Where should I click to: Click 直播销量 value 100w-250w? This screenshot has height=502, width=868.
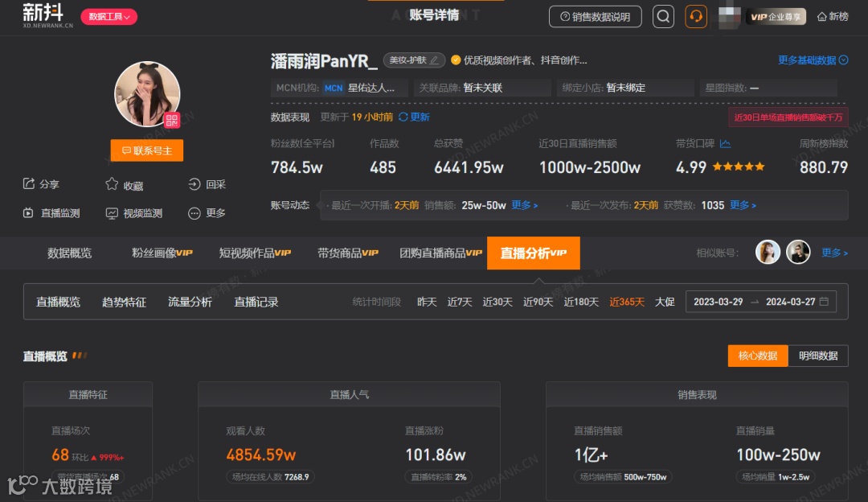(778, 455)
